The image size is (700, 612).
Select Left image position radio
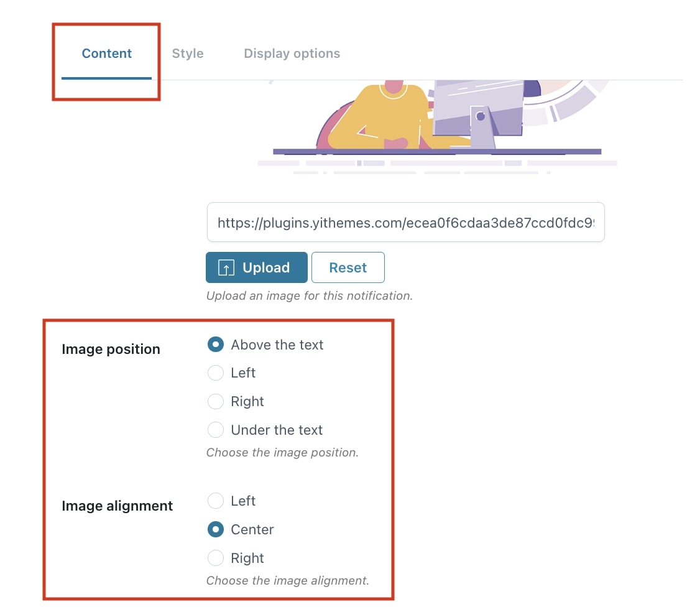click(216, 373)
